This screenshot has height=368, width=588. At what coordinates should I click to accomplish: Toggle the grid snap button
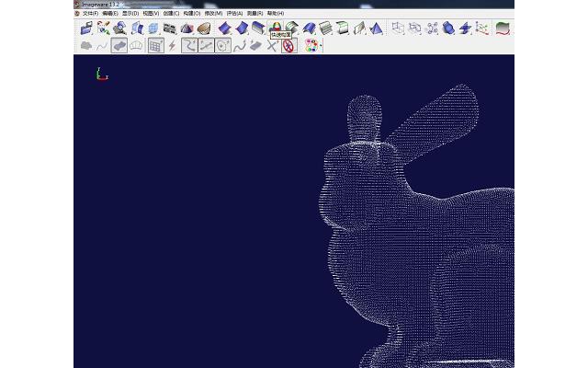click(156, 46)
